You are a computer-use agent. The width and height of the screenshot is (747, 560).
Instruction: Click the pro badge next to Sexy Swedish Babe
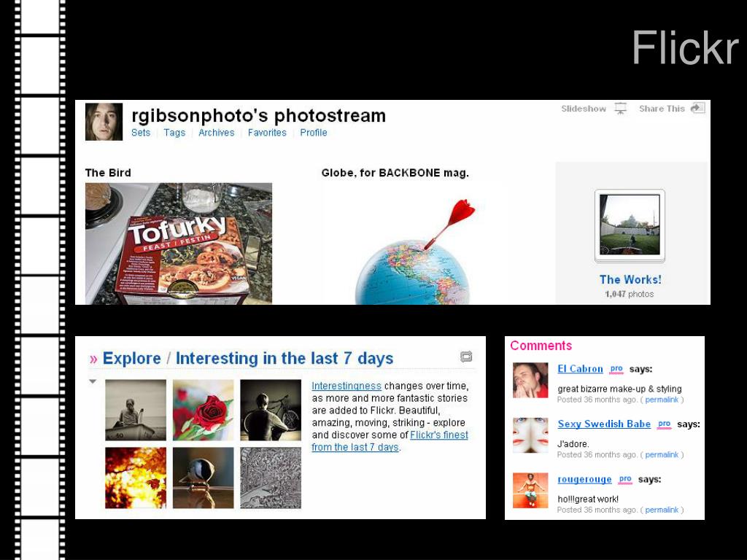664,424
